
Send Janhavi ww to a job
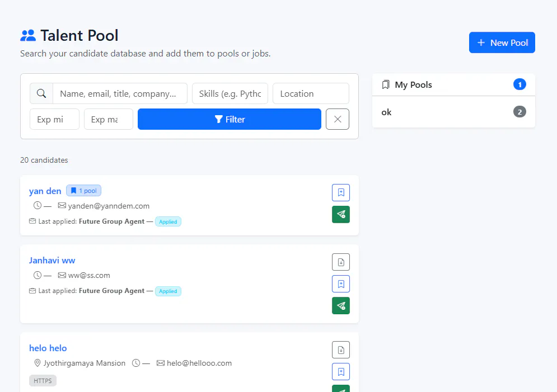(x=341, y=305)
